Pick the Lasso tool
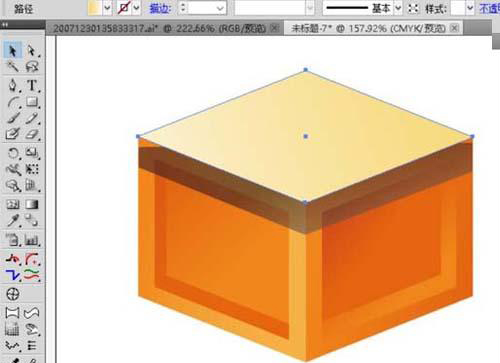The height and width of the screenshot is (363, 500). (32, 66)
